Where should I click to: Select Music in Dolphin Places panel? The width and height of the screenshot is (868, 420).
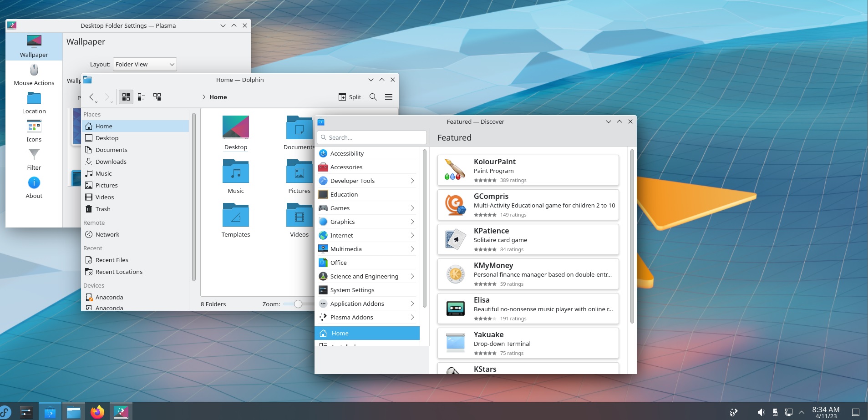click(x=136, y=173)
